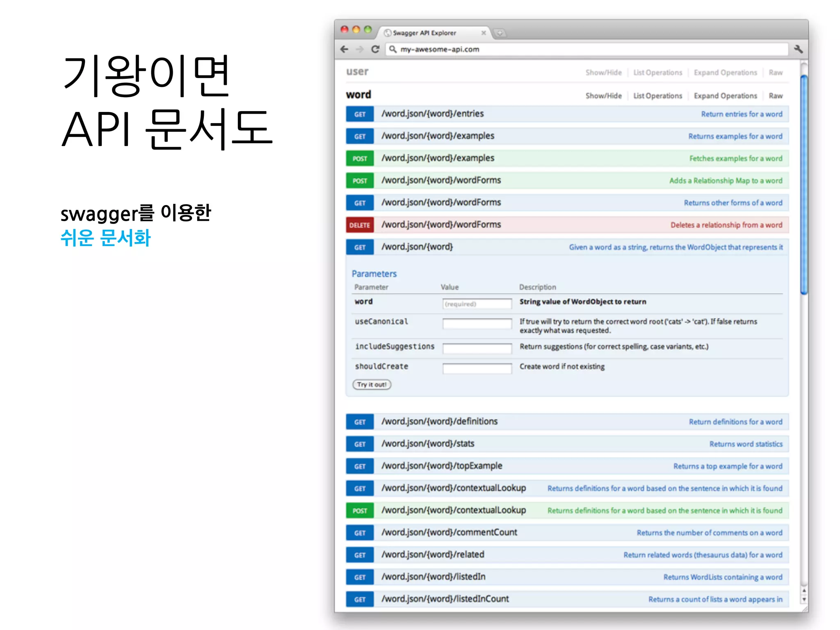Expand GET /word.json/{word}/listedIn operation

567,577
